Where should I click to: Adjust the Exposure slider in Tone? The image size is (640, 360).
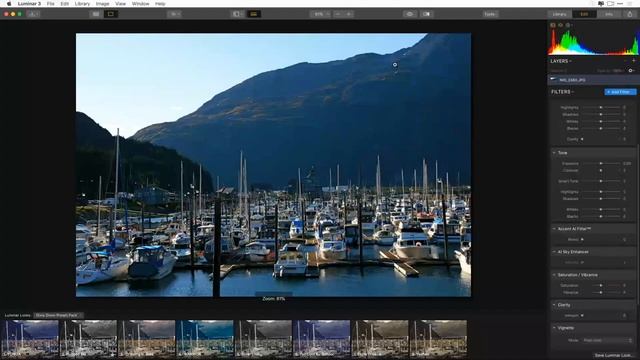tap(601, 163)
